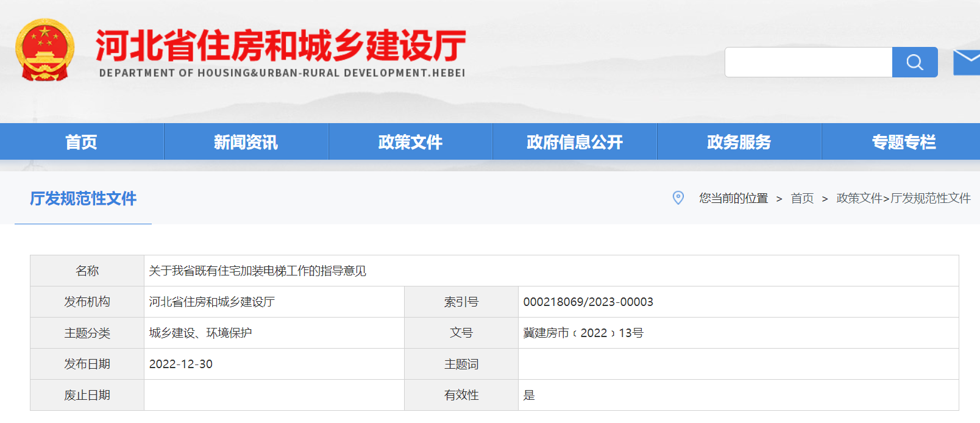Go to 政府信息公开 section
Image resolution: width=980 pixels, height=423 pixels.
pos(574,142)
